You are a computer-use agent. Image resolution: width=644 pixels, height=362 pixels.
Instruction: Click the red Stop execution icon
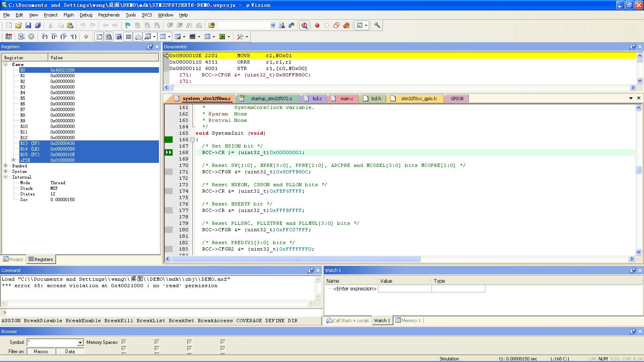point(31,37)
